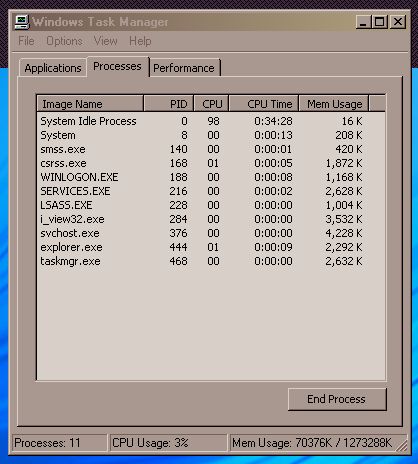Click the Task Manager title bar icon
This screenshot has height=464, width=418.
[x=22, y=22]
